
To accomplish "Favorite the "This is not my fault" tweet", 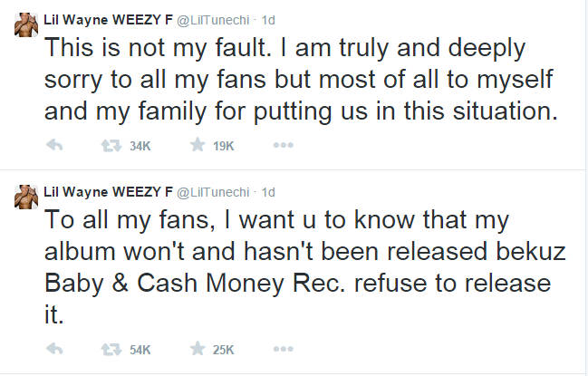I will pos(195,145).
